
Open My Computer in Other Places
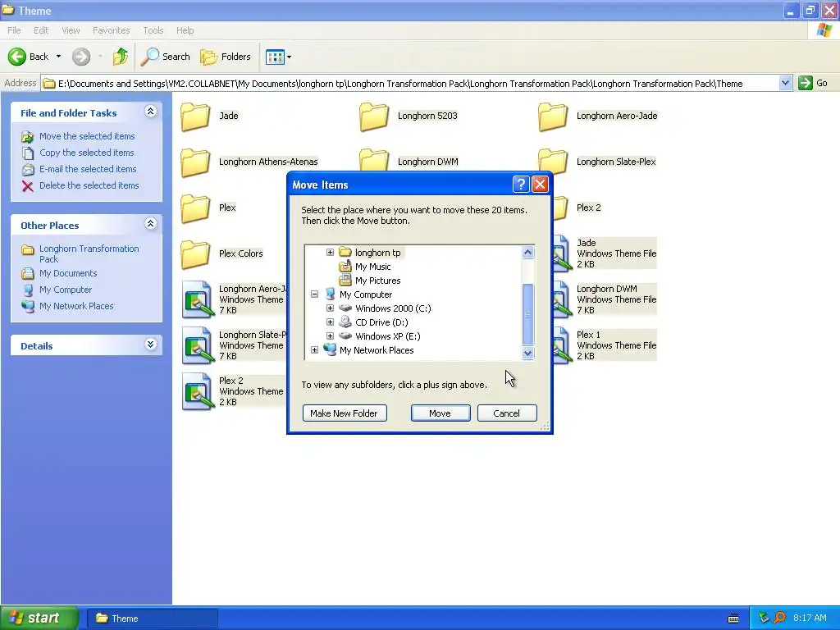[66, 290]
